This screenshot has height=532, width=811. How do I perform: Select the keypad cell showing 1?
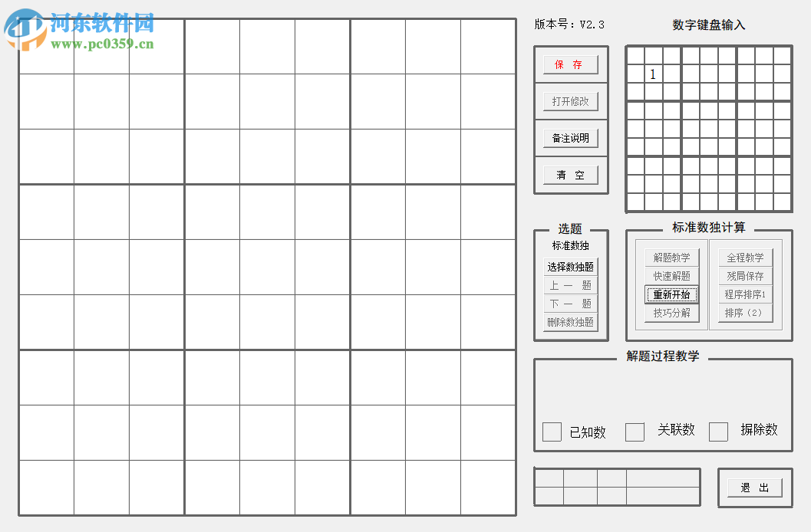click(652, 74)
